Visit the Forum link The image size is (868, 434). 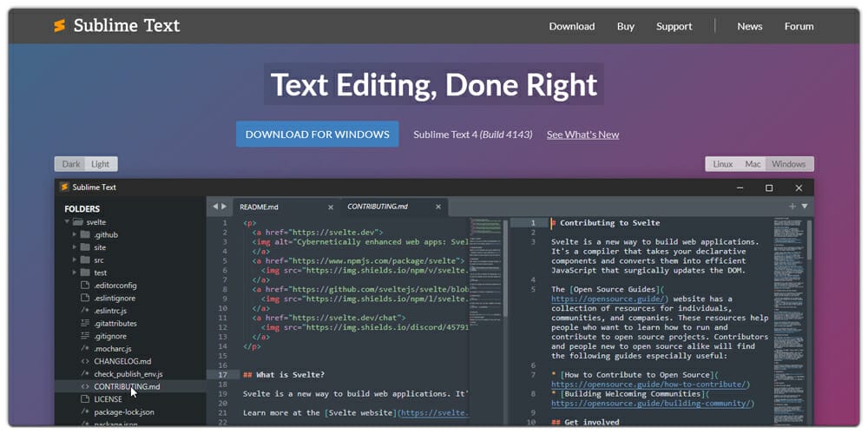(x=799, y=27)
